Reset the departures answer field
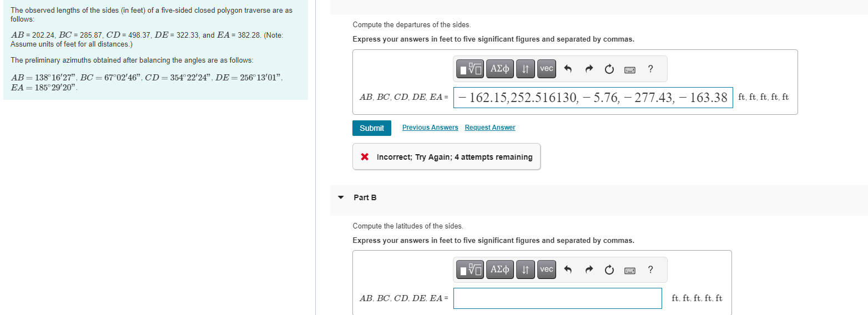The height and width of the screenshot is (315, 868). (x=609, y=69)
